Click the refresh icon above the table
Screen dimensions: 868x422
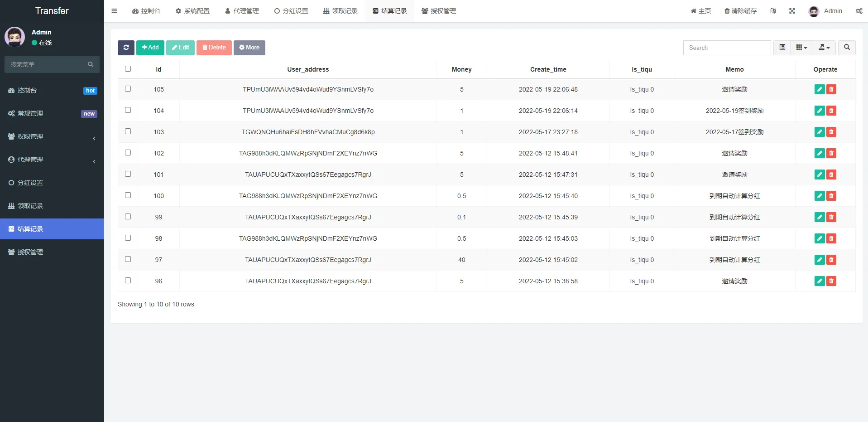[x=126, y=48]
